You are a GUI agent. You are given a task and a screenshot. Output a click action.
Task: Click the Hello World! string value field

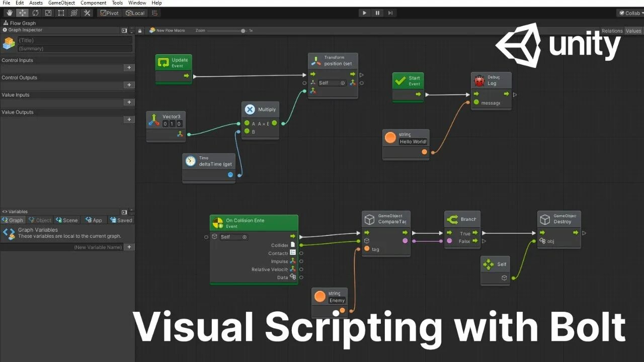point(413,142)
